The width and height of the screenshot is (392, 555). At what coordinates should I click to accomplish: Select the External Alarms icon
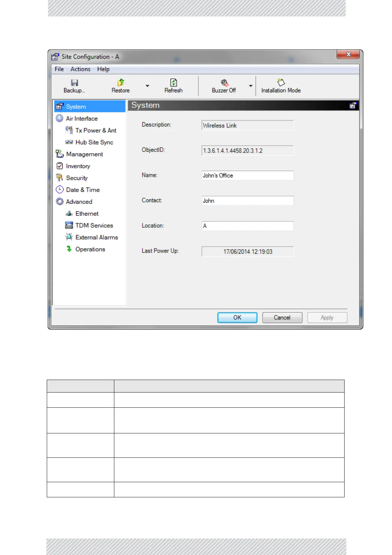click(x=69, y=237)
